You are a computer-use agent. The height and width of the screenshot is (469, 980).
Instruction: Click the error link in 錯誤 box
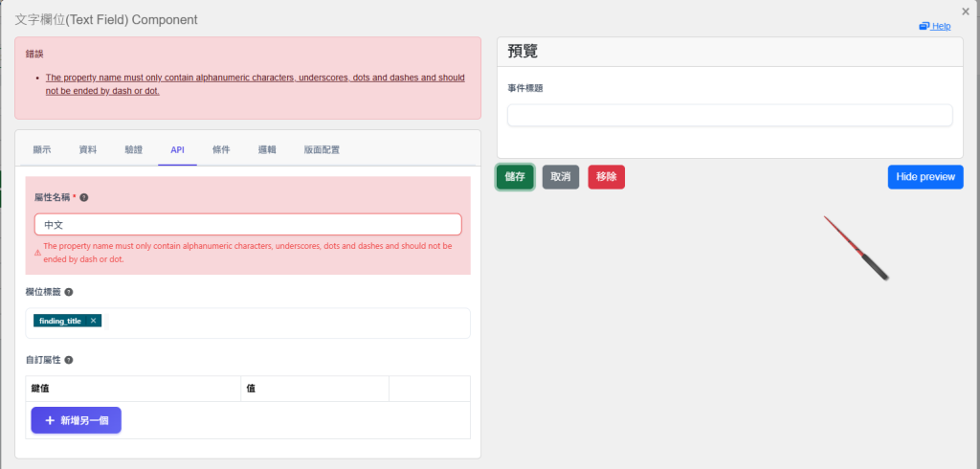255,84
